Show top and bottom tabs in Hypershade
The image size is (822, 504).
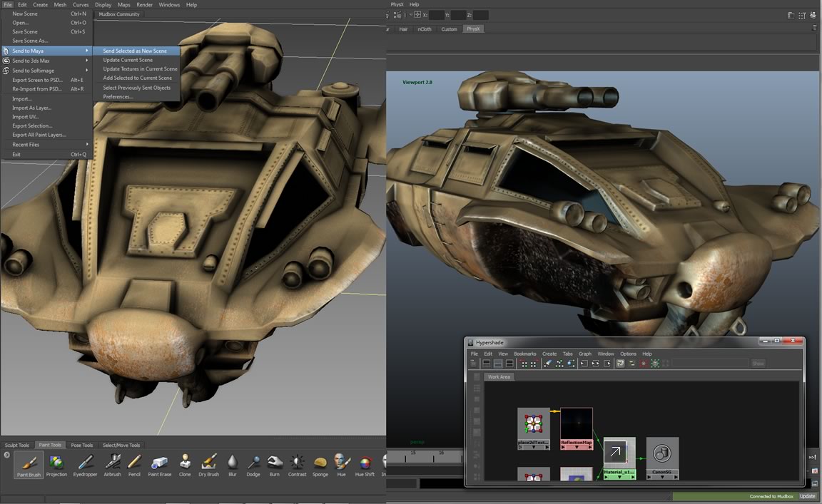coord(509,363)
